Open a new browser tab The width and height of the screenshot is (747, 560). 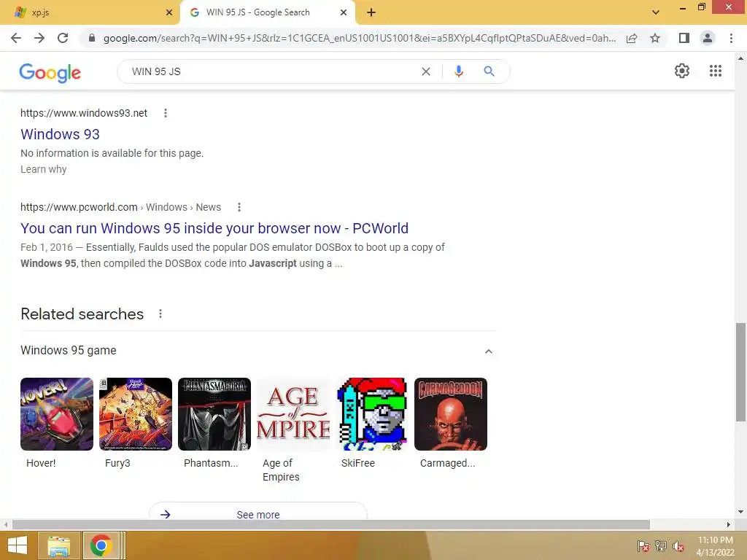click(x=371, y=12)
